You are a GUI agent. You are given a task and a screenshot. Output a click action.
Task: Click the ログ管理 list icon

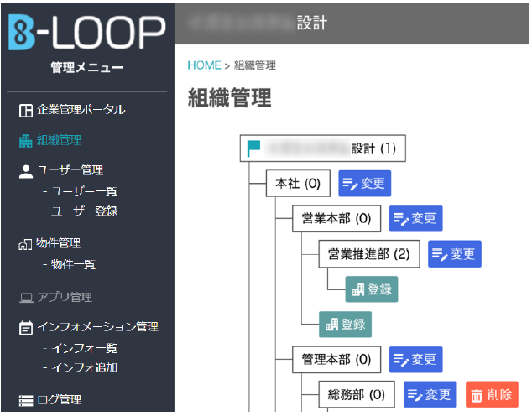click(x=25, y=399)
